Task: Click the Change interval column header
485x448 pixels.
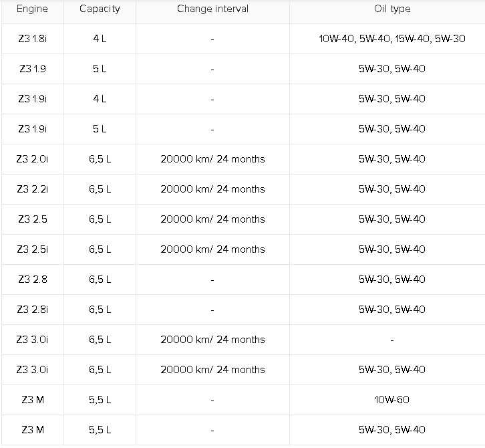Action: pyautogui.click(x=212, y=9)
